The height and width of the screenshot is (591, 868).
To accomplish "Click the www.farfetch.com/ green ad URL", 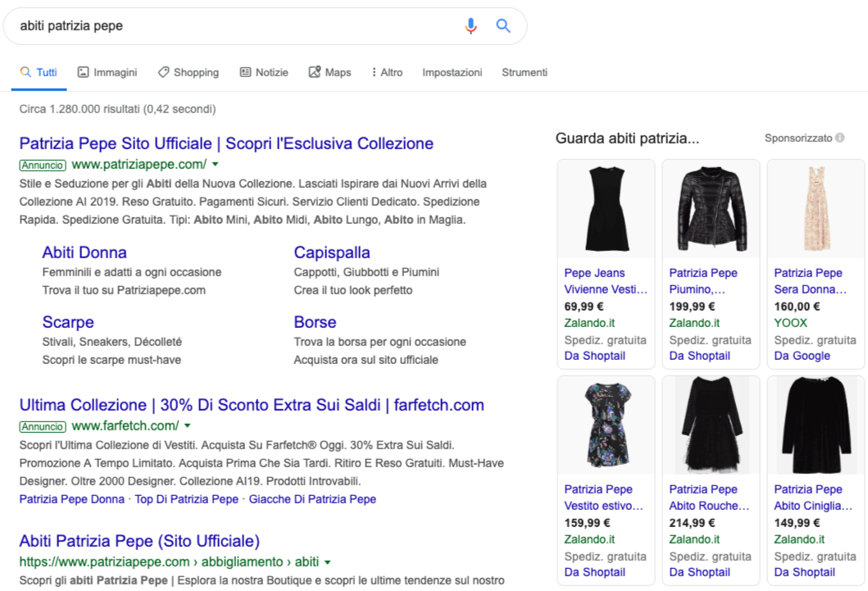I will (x=125, y=425).
